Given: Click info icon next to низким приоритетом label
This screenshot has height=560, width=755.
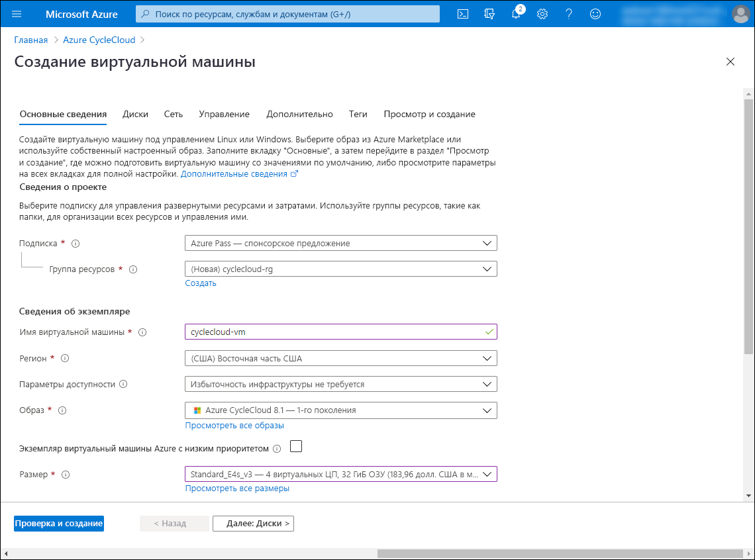Looking at the screenshot, I should click(x=277, y=449).
